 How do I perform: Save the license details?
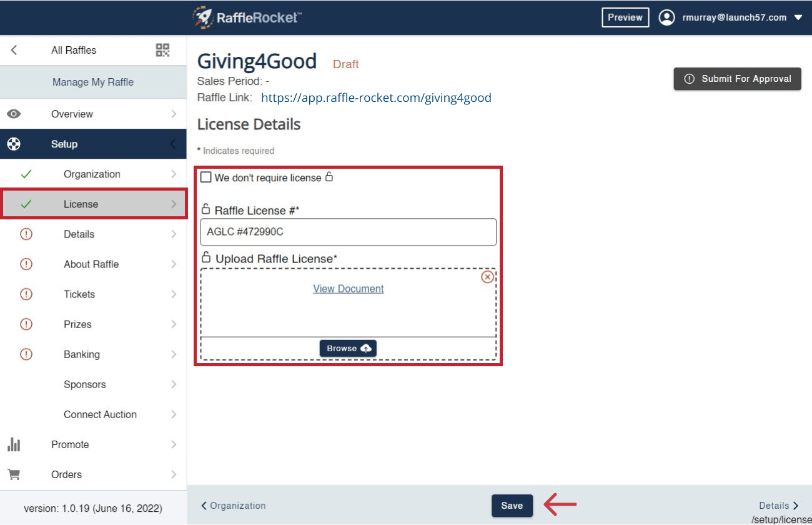pos(512,506)
